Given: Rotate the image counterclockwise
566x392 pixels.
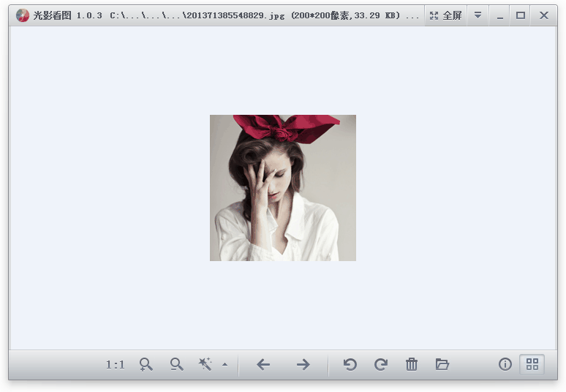Looking at the screenshot, I should tap(350, 364).
